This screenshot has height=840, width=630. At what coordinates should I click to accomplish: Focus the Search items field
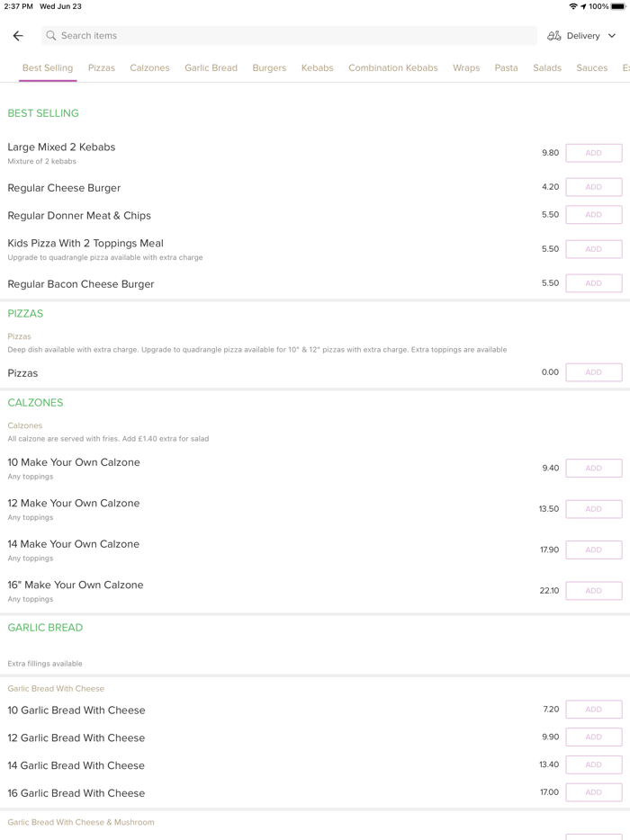(288, 36)
